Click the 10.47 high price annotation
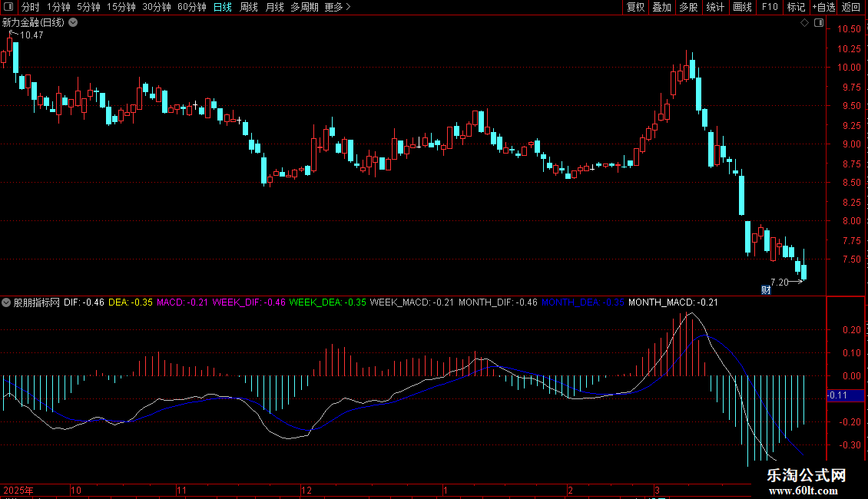 (x=31, y=35)
